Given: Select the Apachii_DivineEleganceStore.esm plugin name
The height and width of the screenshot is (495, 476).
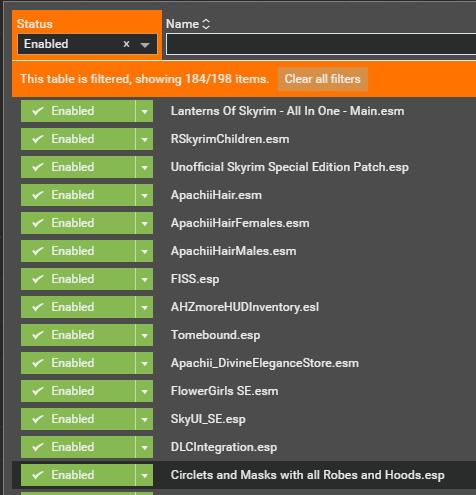Looking at the screenshot, I should (265, 363).
